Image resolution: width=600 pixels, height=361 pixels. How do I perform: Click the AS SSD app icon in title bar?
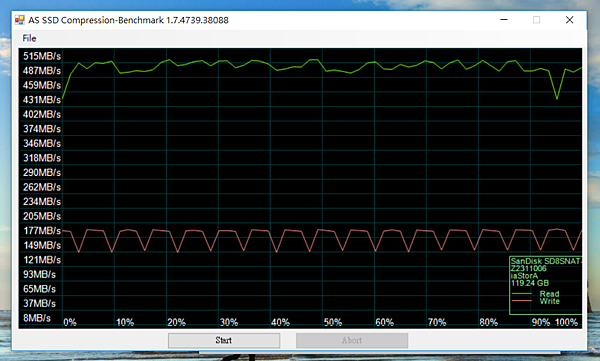point(20,20)
